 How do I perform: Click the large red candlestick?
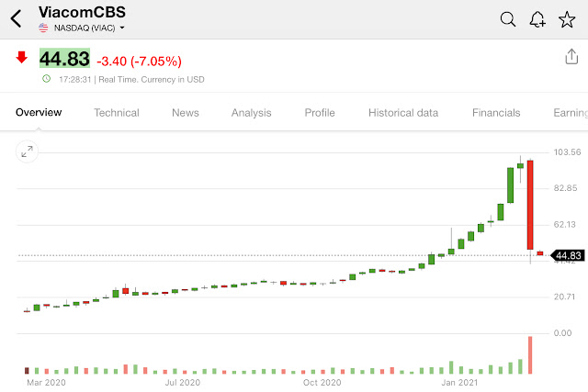tap(530, 205)
